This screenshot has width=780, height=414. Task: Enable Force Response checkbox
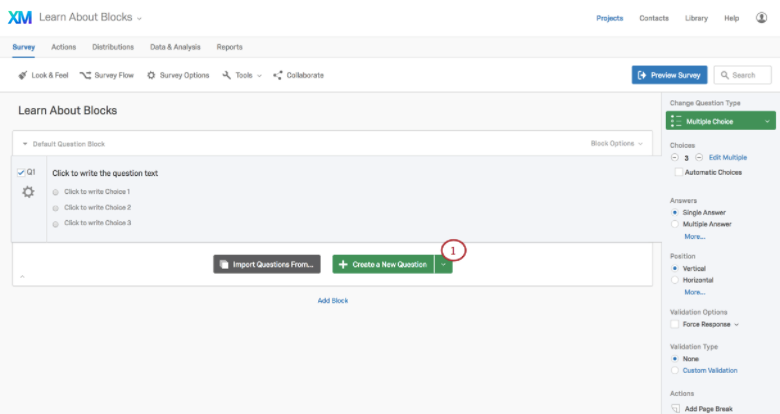(675, 324)
